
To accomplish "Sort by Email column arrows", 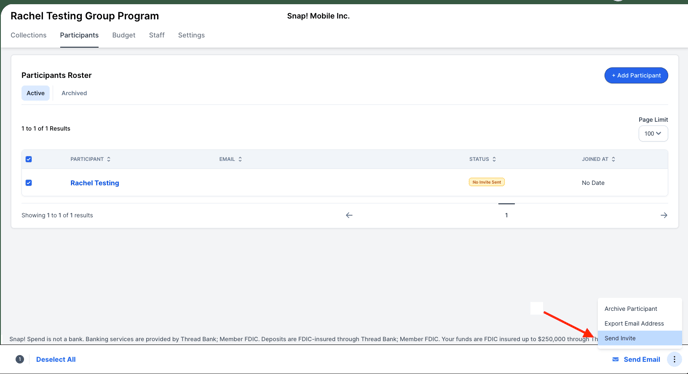I will [x=240, y=159].
